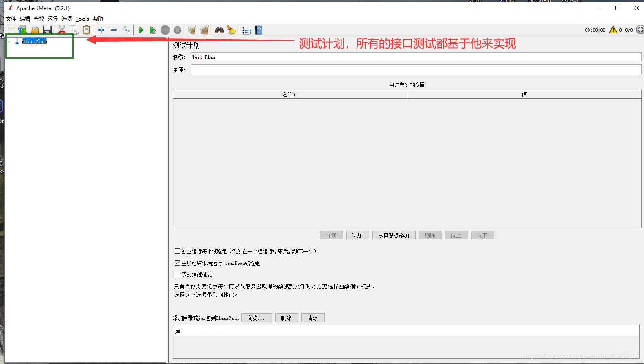Open Search with the binoculars icon
Image resolution: width=644 pixels, height=364 pixels.
tap(219, 30)
